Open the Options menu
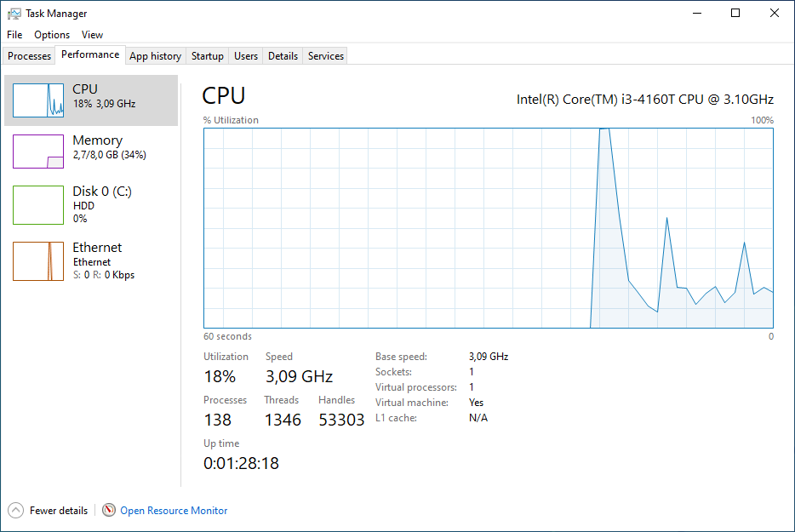The image size is (795, 532). pyautogui.click(x=51, y=35)
